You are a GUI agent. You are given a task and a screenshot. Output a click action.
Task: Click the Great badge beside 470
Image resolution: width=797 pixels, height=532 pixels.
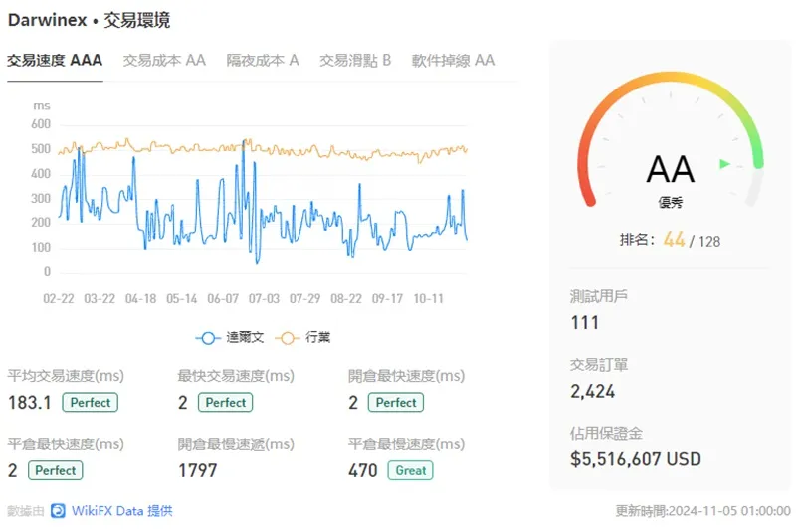[x=410, y=470]
